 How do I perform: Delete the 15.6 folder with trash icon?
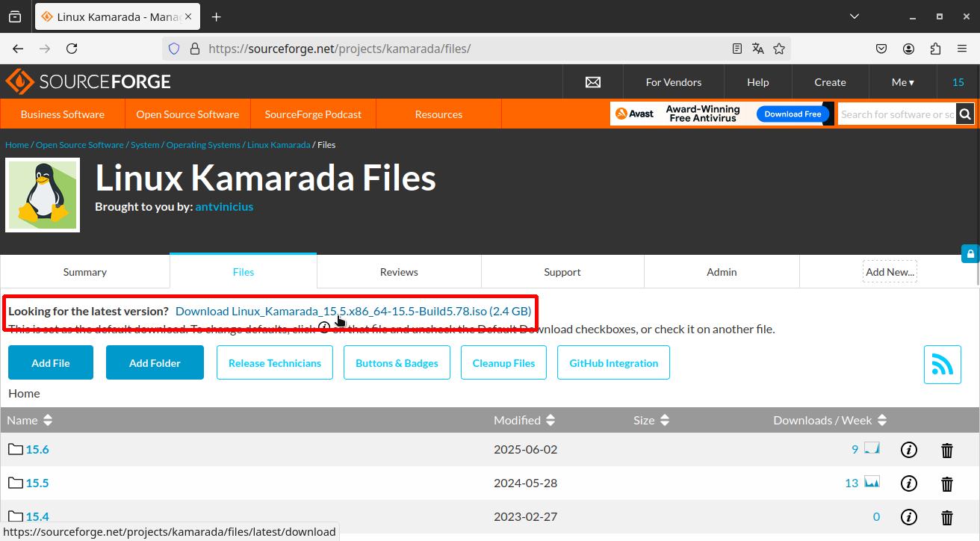[947, 450]
